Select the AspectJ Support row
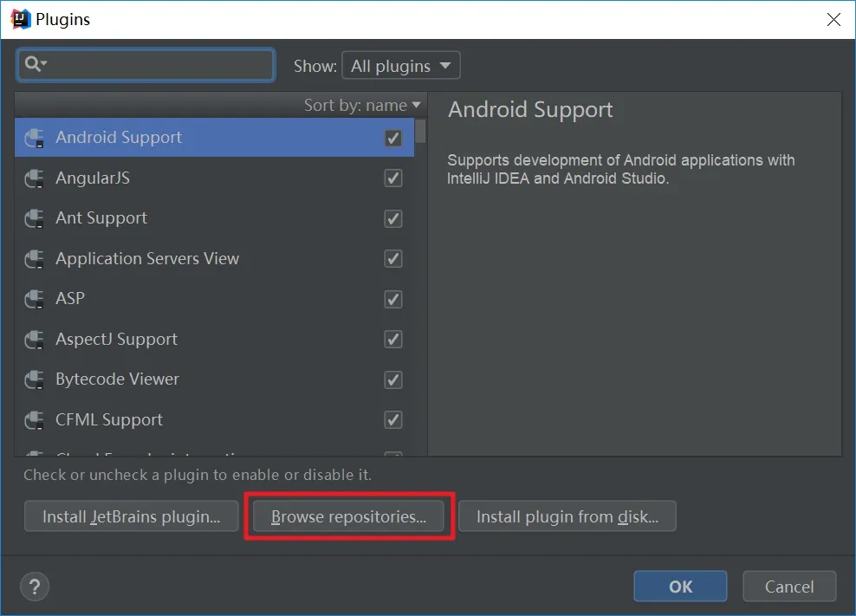Screen dimensions: 856x616 [214, 339]
